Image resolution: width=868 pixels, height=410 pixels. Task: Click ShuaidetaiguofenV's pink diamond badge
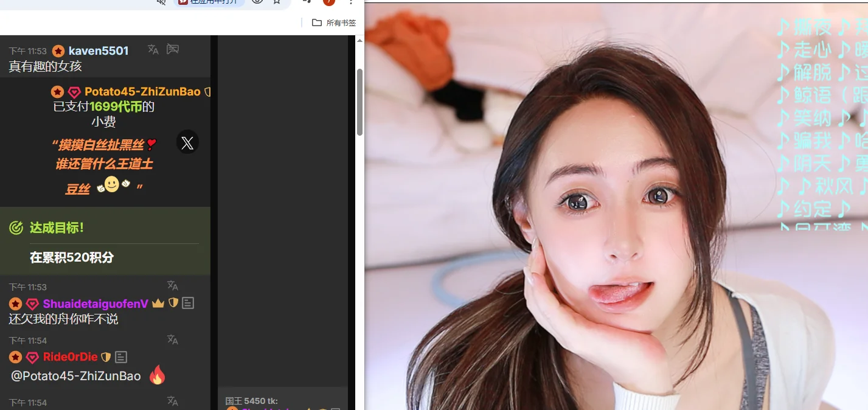coord(32,304)
